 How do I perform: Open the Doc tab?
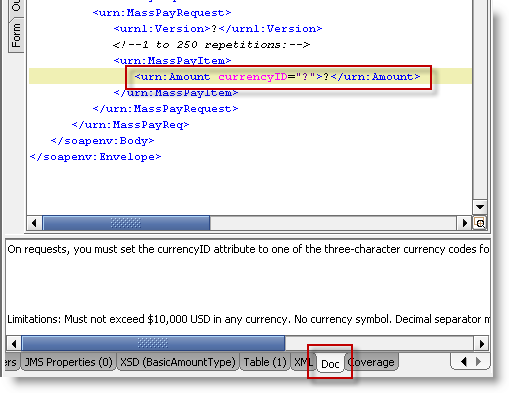pyautogui.click(x=330, y=364)
